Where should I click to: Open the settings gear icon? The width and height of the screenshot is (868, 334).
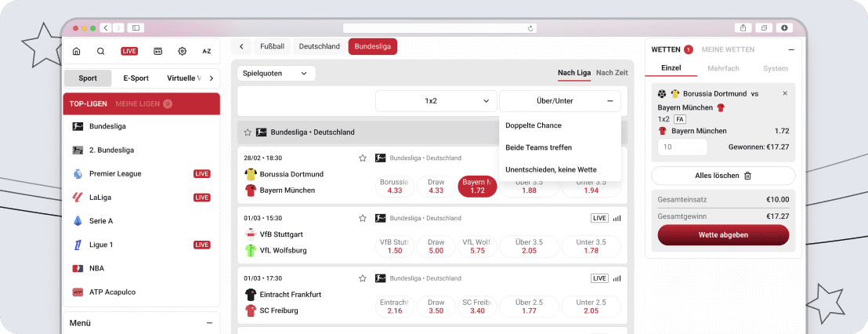182,51
